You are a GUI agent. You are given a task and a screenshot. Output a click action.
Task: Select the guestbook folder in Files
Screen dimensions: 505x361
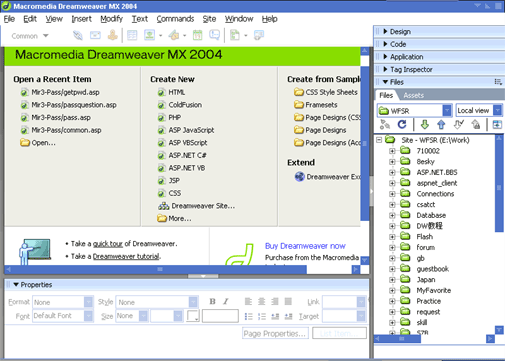coord(432,269)
